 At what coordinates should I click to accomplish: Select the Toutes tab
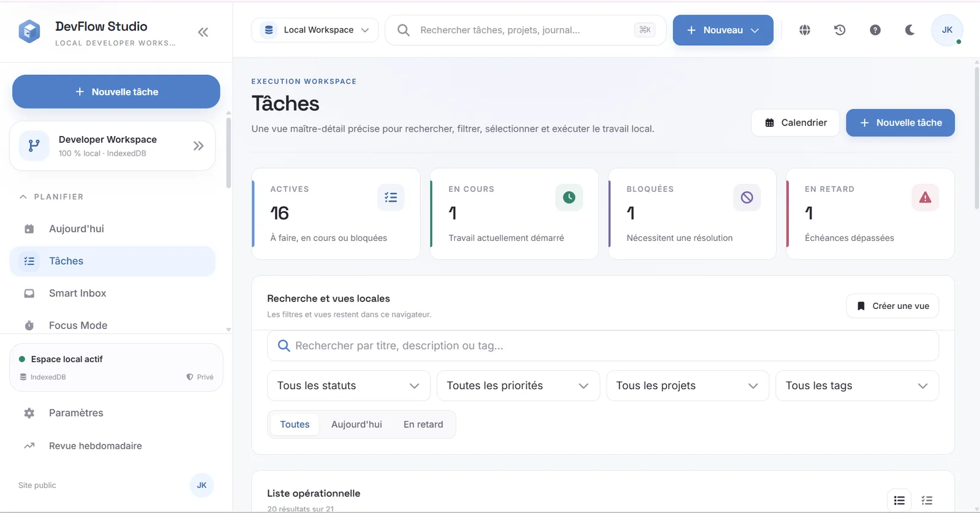(x=295, y=424)
